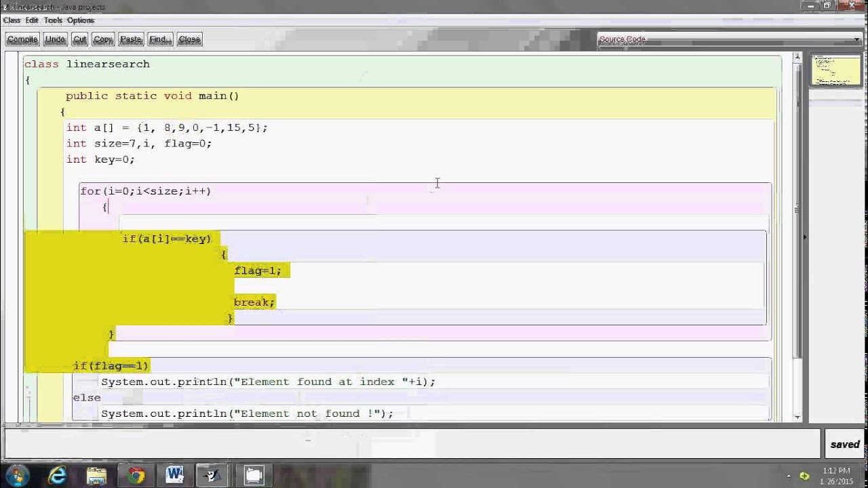868x488 pixels.
Task: Click the 'Element found at index' println line
Action: click(268, 382)
